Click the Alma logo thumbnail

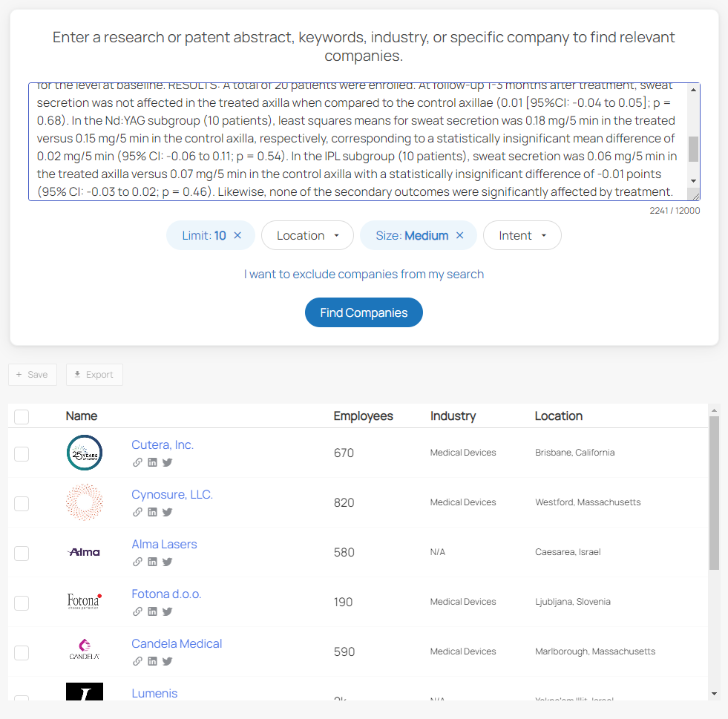tap(85, 552)
